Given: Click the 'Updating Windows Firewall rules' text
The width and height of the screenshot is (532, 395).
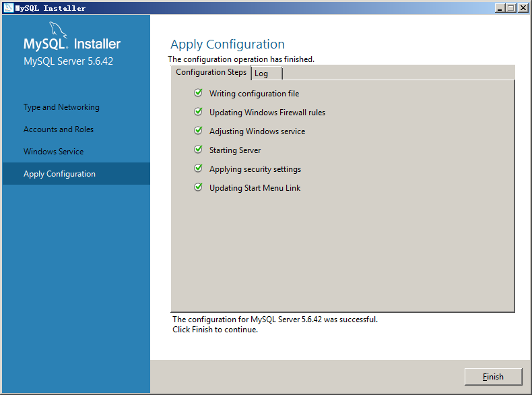Looking at the screenshot, I should (x=267, y=113).
